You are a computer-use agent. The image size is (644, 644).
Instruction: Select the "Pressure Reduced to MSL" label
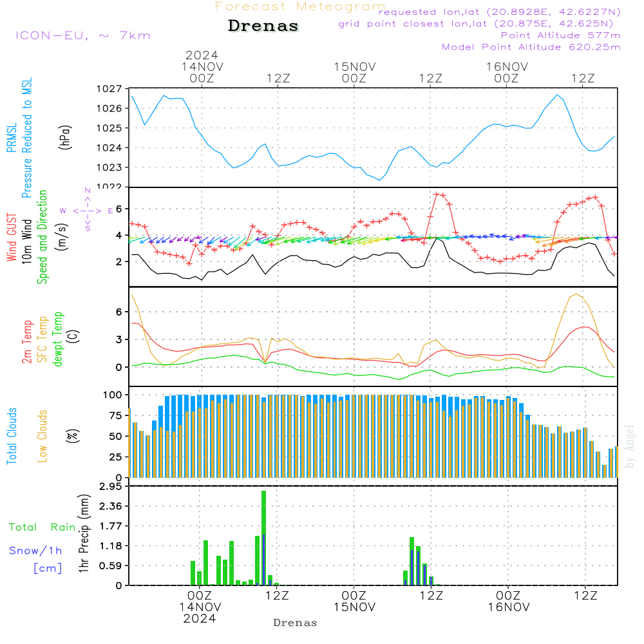(x=26, y=138)
